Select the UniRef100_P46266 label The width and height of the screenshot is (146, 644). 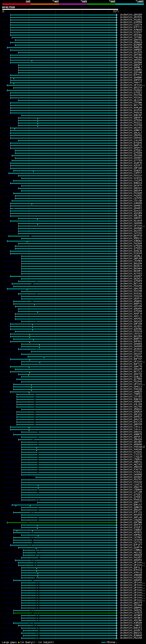click(x=131, y=58)
